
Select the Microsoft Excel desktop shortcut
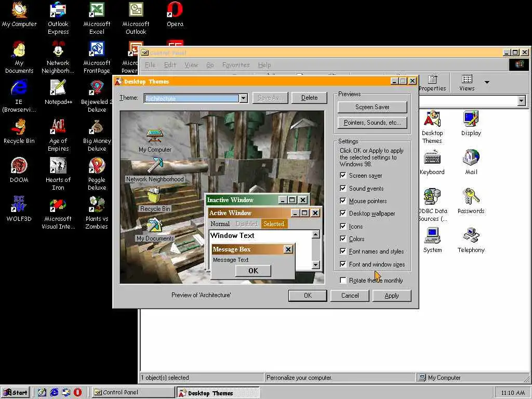click(97, 18)
